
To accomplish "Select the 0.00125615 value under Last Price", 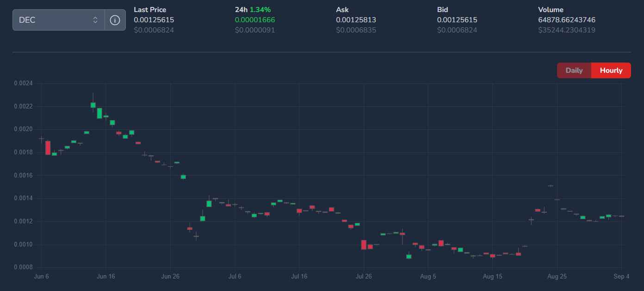I will point(154,20).
